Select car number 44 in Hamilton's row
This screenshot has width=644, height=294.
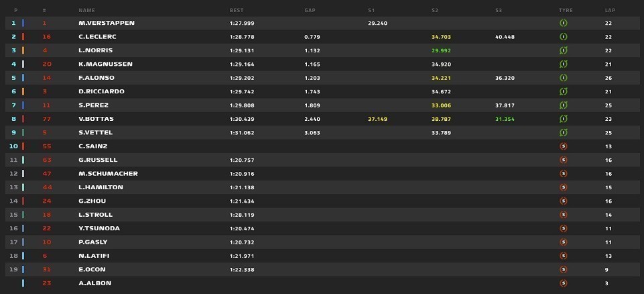click(47, 187)
